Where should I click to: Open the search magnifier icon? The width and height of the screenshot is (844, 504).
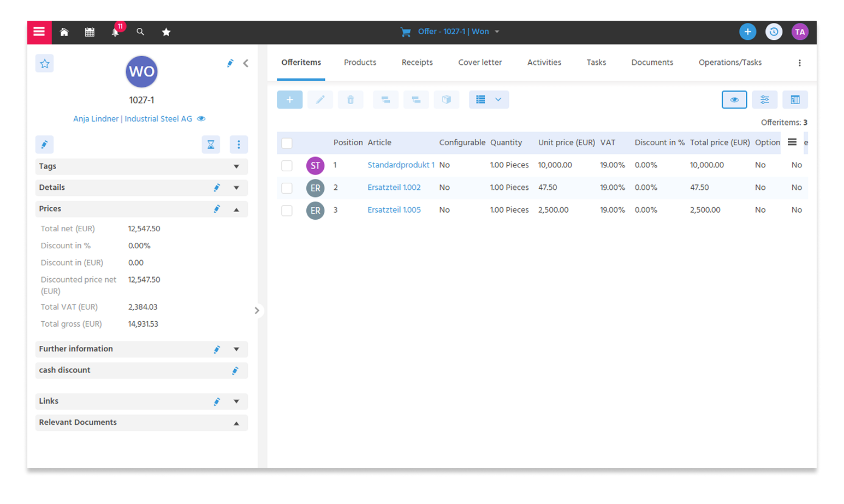[140, 32]
